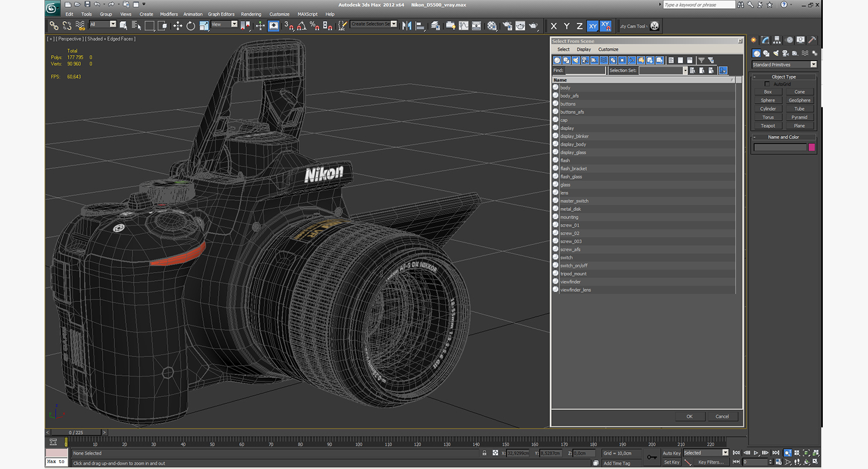This screenshot has width=868, height=469.
Task: Open the Display menu in Select From Scene
Action: coord(584,49)
